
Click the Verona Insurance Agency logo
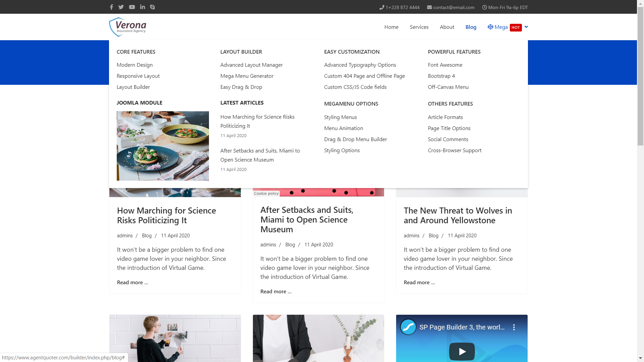point(128,27)
